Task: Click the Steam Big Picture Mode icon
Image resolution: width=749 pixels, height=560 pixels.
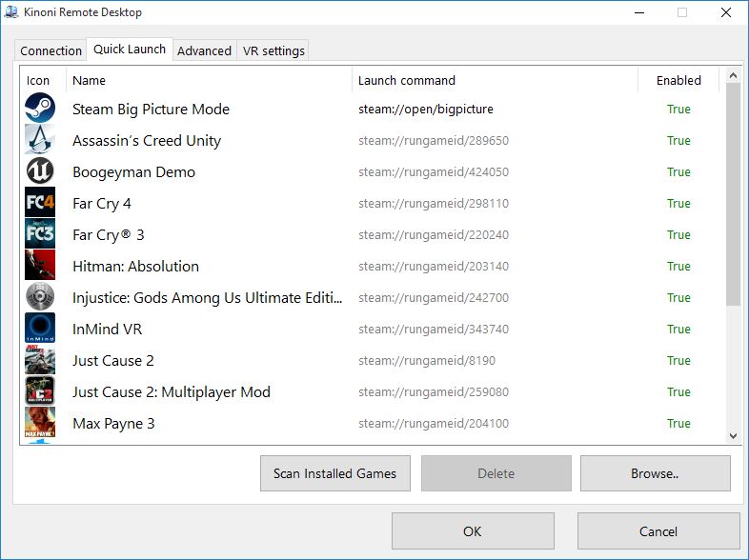Action: click(40, 109)
